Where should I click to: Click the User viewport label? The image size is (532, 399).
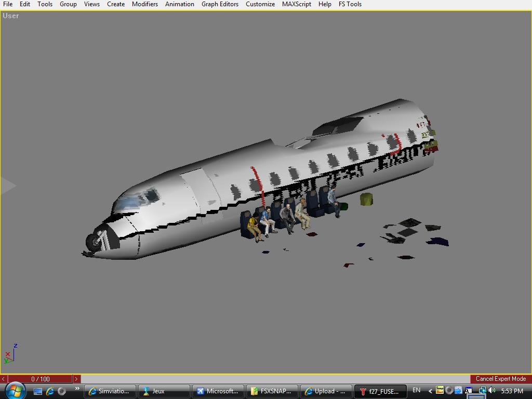(11, 16)
